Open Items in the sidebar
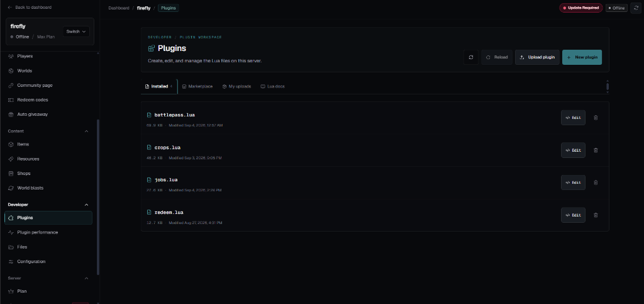This screenshot has width=644, height=304. coord(48,144)
